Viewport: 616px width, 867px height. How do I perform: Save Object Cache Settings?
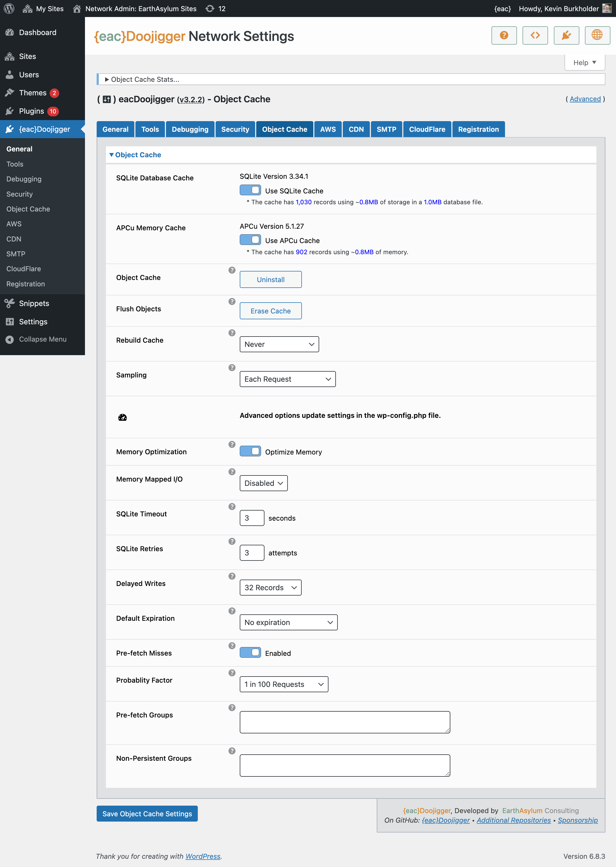147,814
